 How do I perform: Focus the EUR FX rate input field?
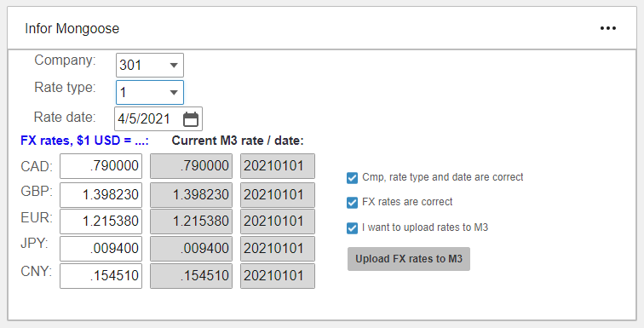click(101, 222)
